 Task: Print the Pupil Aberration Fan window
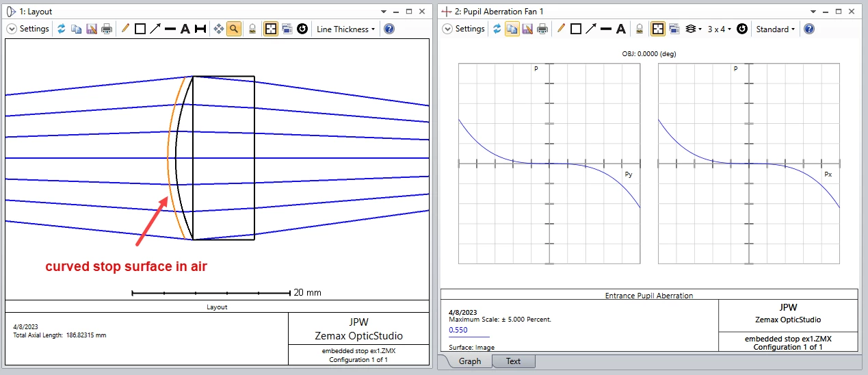pos(542,29)
